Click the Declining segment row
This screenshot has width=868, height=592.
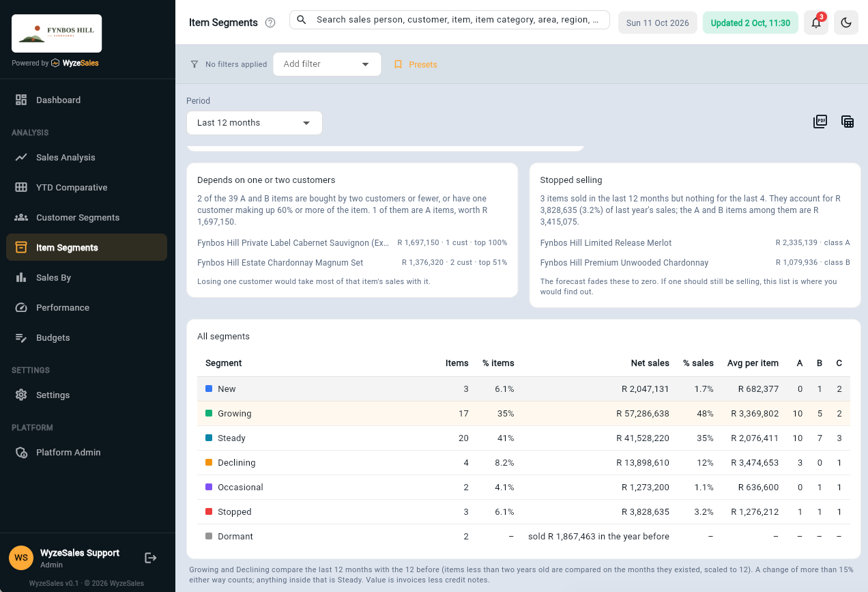[x=523, y=463]
